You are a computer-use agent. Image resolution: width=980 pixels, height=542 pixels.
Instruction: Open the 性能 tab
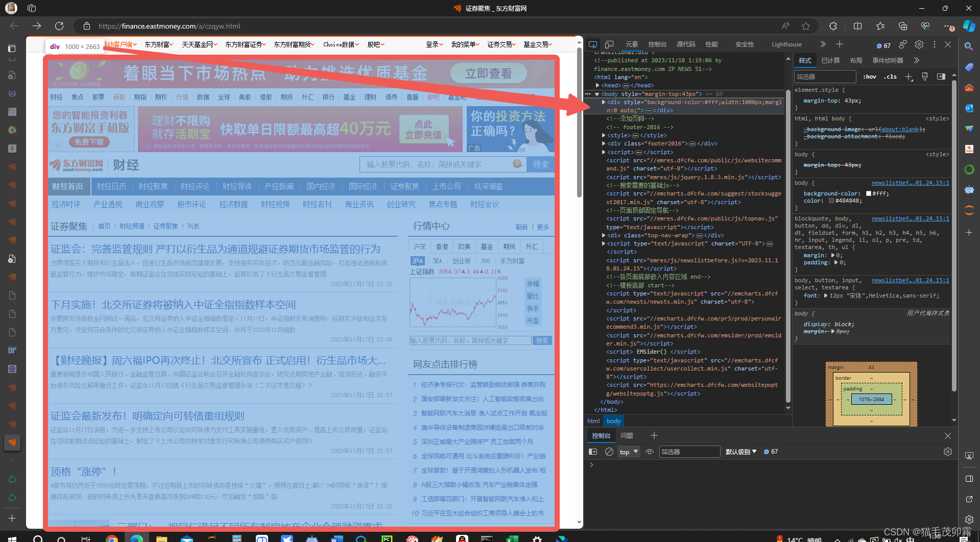pyautogui.click(x=711, y=44)
